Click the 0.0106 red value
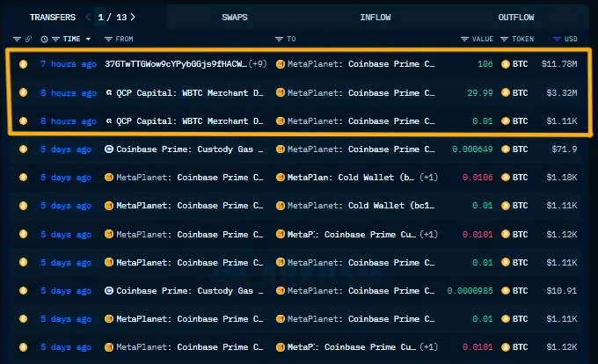Screen dimensions: 598x364 [478, 178]
